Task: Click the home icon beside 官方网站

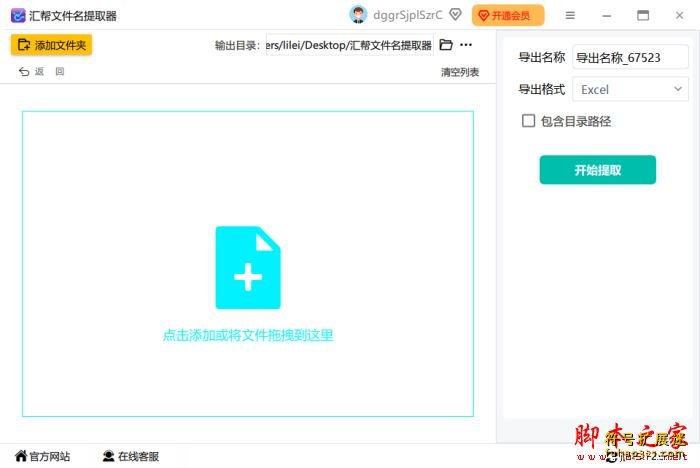Action: tap(21, 455)
